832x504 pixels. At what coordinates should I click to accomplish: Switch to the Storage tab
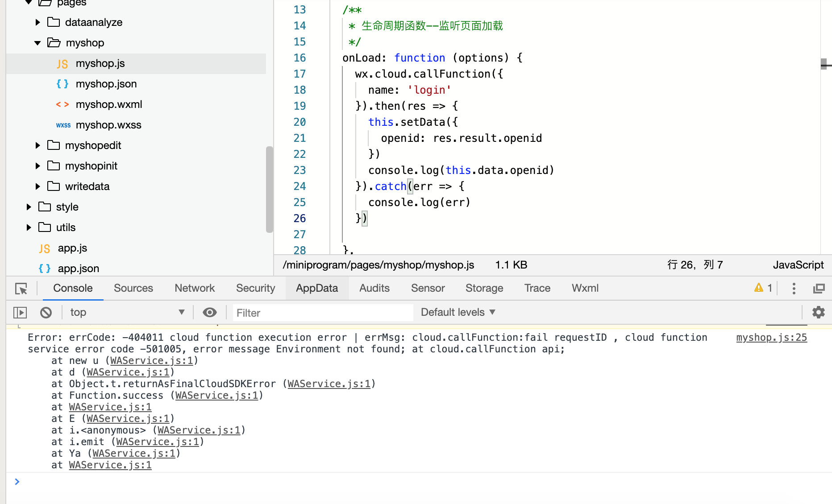point(484,289)
